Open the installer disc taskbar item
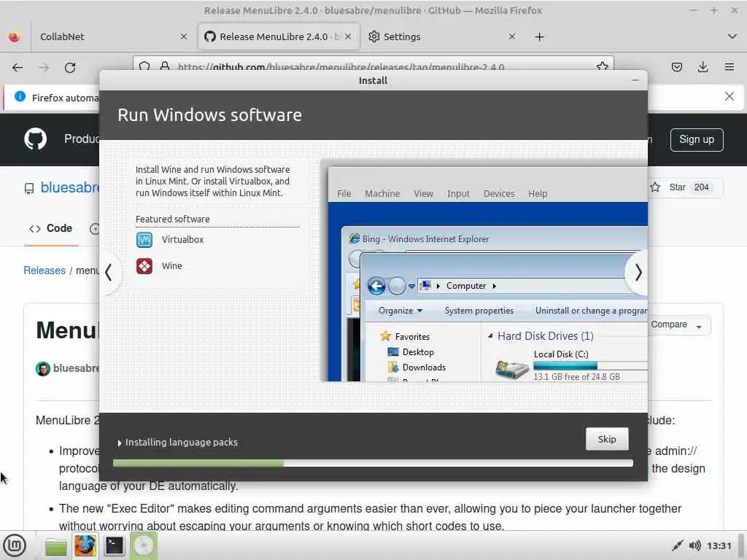 click(144, 545)
